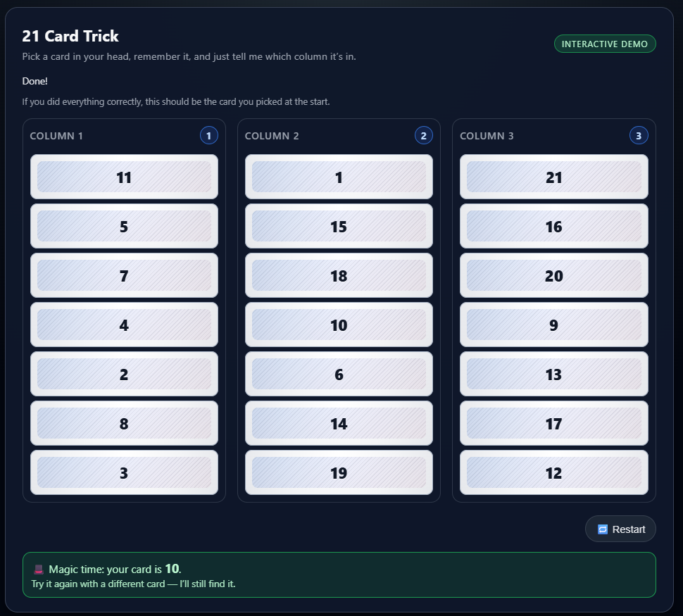Screen dimensions: 683x616
Task: Click the Column 2 number badge
Action: tap(423, 136)
